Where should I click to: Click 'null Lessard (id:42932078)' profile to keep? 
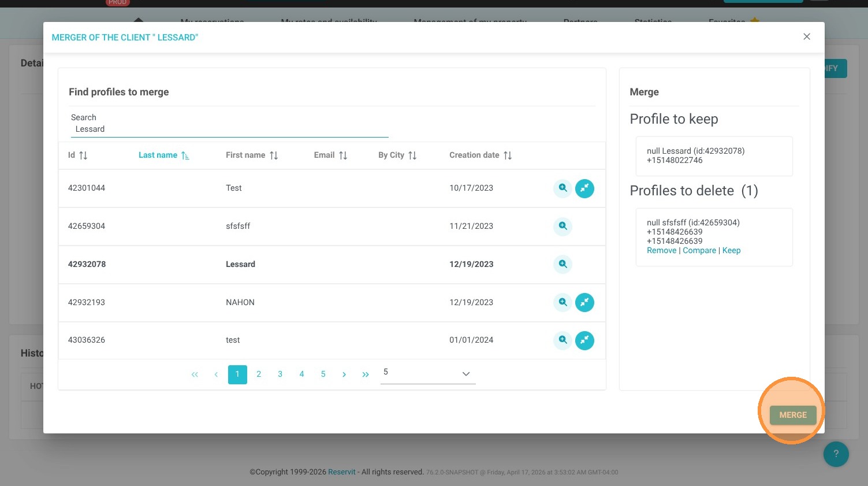695,151
